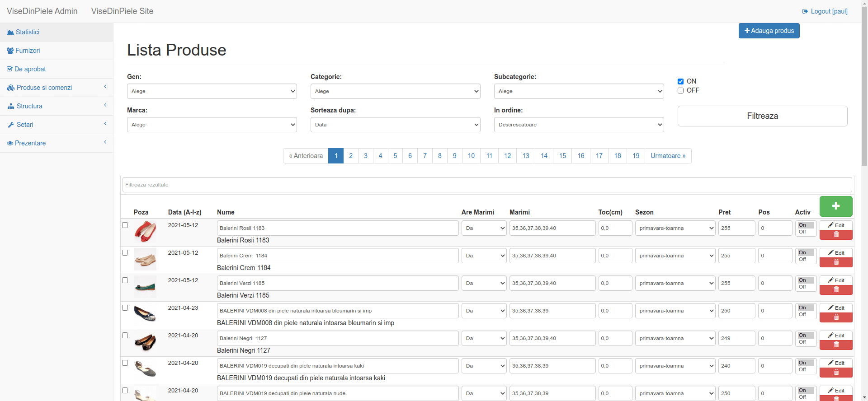Open Are Marimi dropdown for Balerini Rosii 1183

tap(484, 228)
